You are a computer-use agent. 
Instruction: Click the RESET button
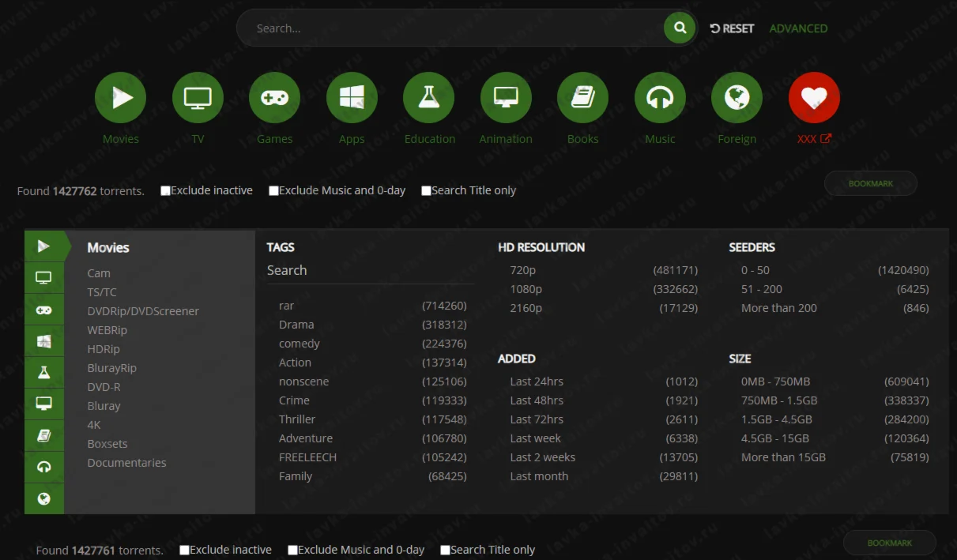[x=732, y=28]
